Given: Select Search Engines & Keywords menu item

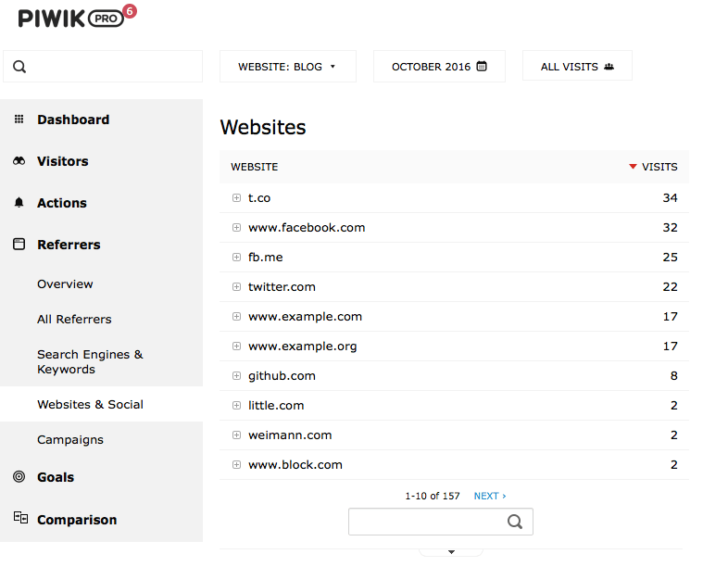Looking at the screenshot, I should (90, 361).
